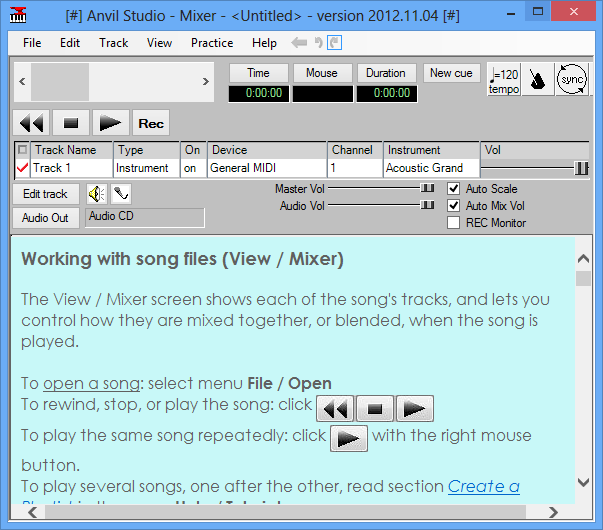Enable the REC Monitor checkbox

tap(453, 223)
